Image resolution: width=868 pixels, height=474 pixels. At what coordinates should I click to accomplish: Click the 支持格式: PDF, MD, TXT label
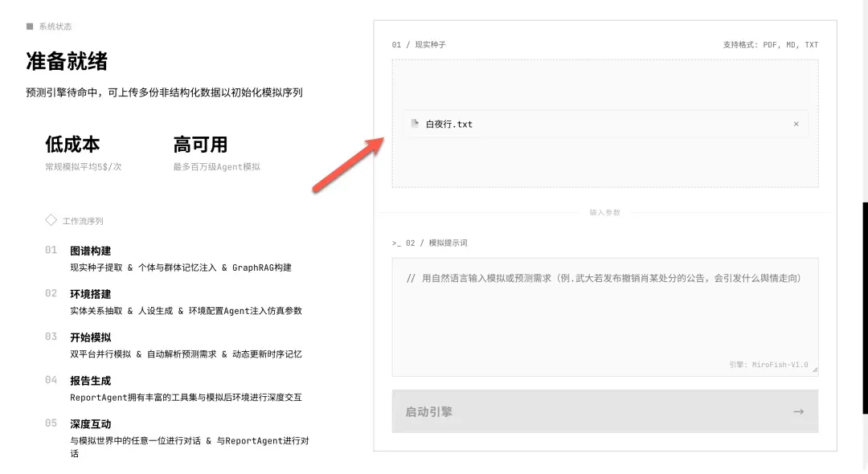pos(770,45)
